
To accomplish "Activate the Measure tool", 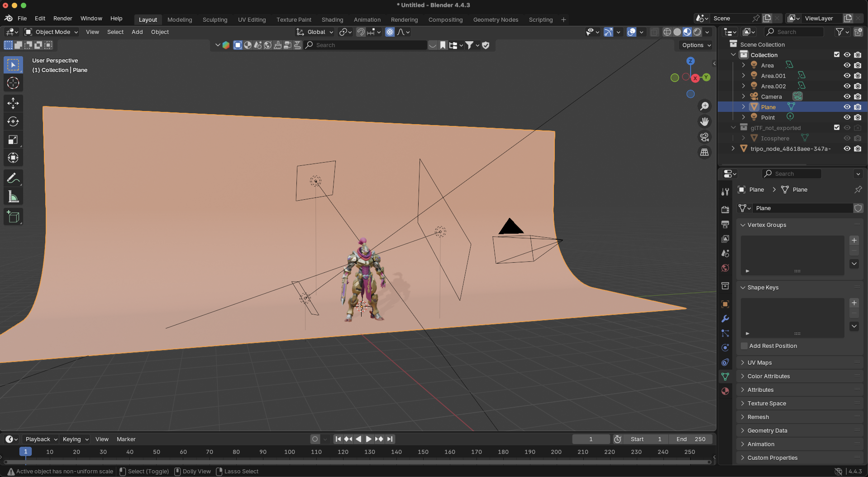I will pyautogui.click(x=13, y=196).
